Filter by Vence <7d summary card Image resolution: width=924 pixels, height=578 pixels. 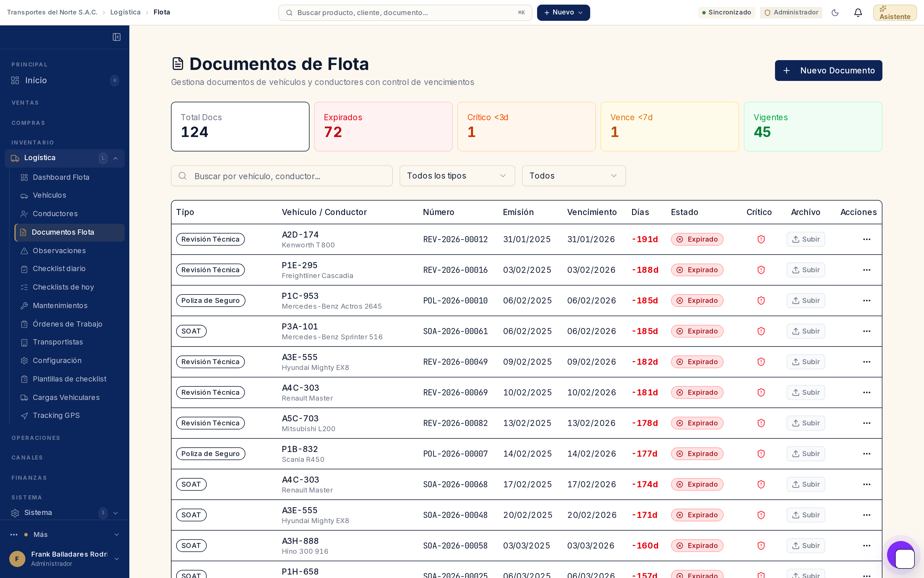[x=669, y=127]
